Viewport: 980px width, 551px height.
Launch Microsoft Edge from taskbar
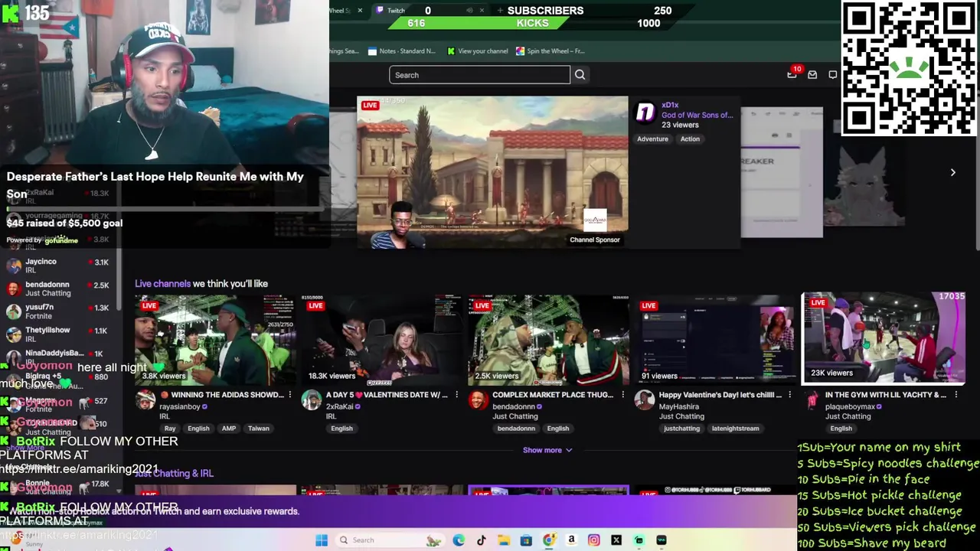click(459, 540)
